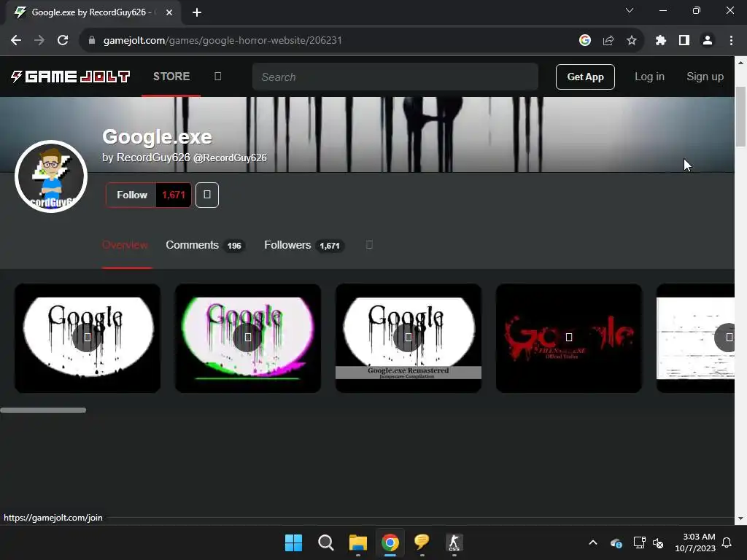Image resolution: width=747 pixels, height=560 pixels.
Task: Open the Chrome profile icon
Action: click(708, 40)
